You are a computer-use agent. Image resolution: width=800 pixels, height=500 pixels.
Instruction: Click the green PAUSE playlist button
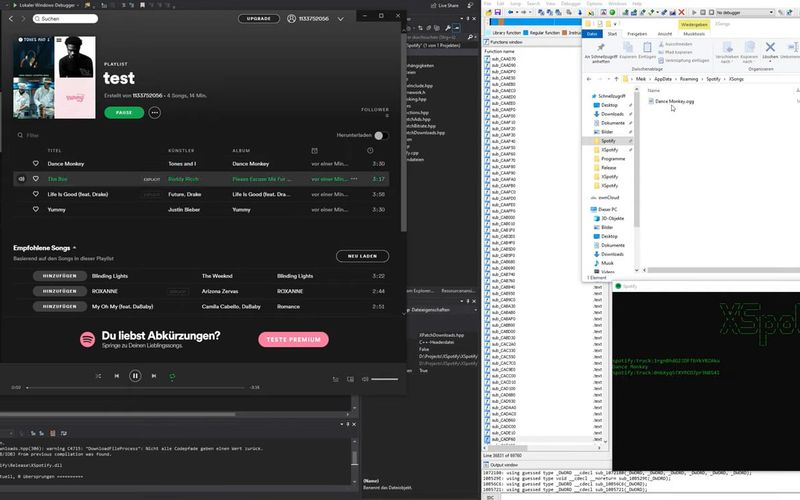[124, 112]
